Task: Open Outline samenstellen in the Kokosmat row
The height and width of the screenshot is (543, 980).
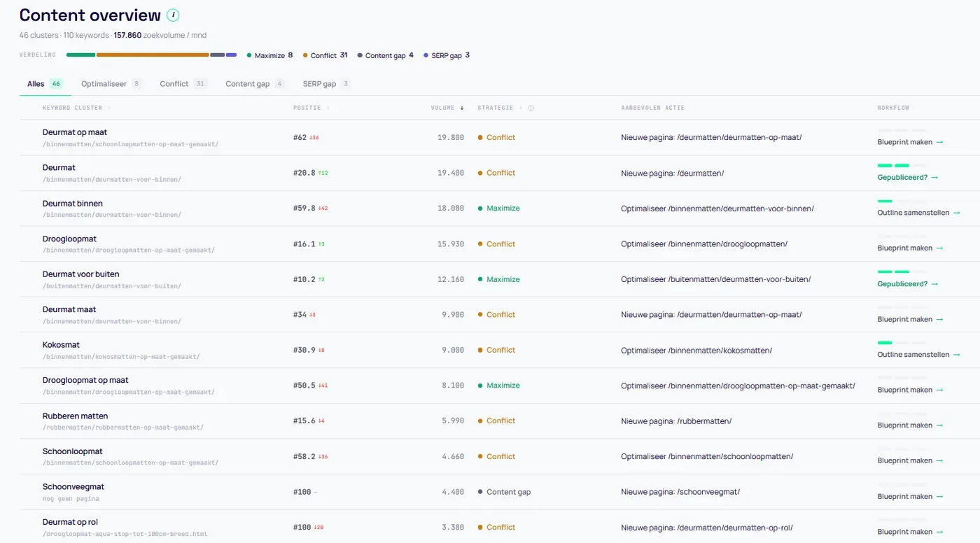Action: [x=919, y=355]
